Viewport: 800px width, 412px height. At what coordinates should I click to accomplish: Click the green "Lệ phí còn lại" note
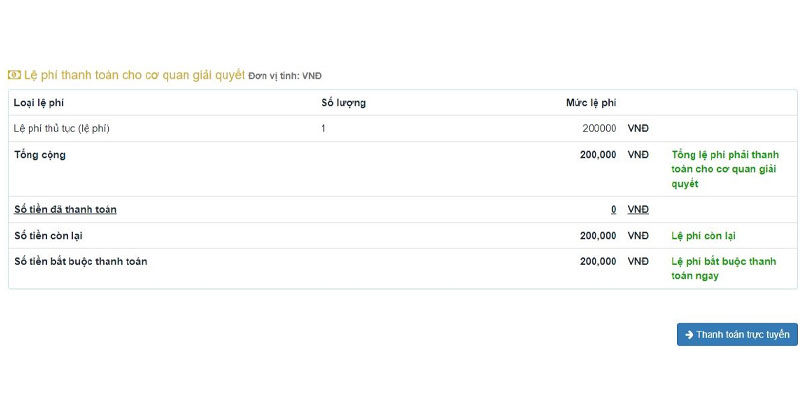point(711,235)
